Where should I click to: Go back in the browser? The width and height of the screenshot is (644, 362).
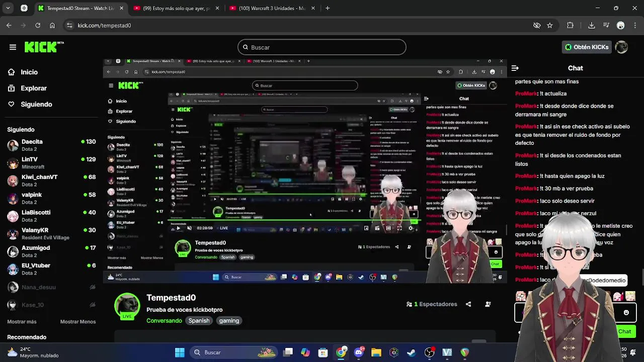9,25
